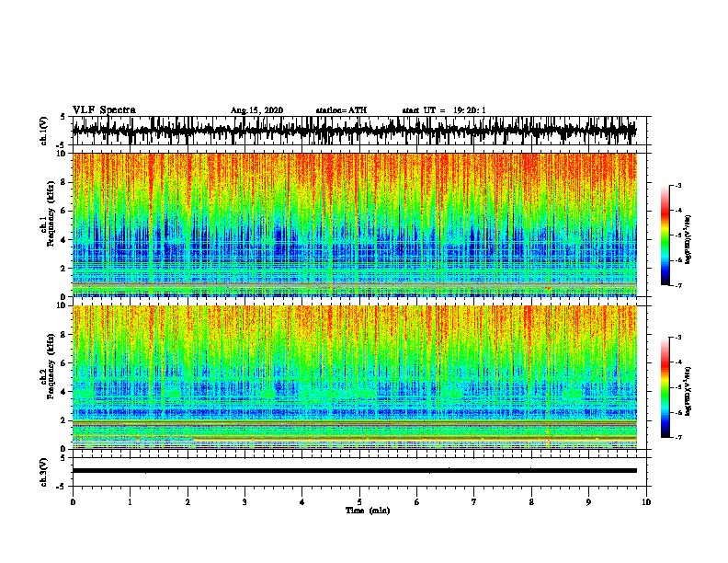
Task: Click the time axis tick label "9"
Action: (588, 502)
